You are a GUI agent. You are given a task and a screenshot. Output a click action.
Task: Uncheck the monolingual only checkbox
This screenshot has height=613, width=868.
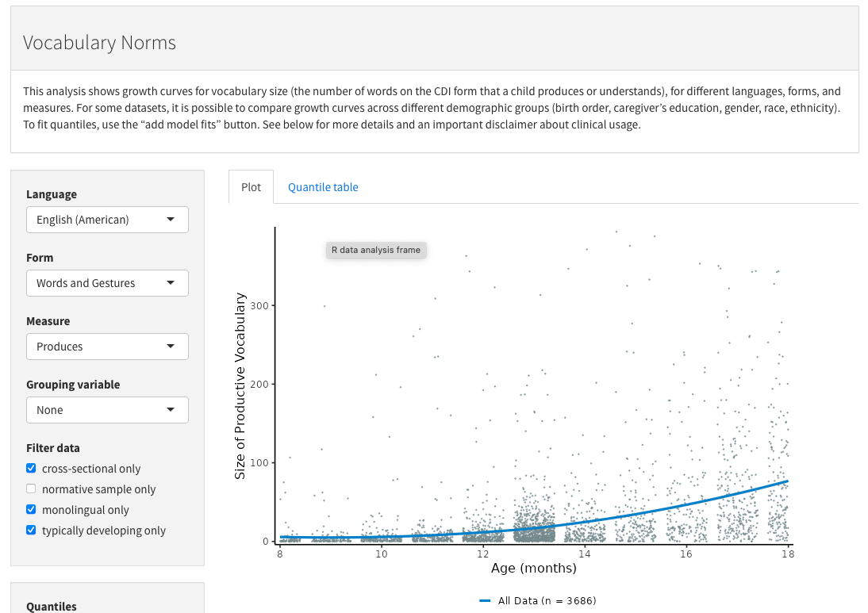click(31, 510)
